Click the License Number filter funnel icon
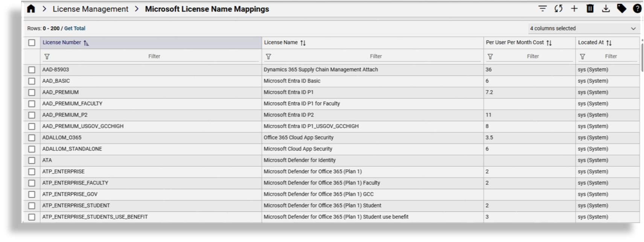The height and width of the screenshot is (242, 644). [x=47, y=57]
